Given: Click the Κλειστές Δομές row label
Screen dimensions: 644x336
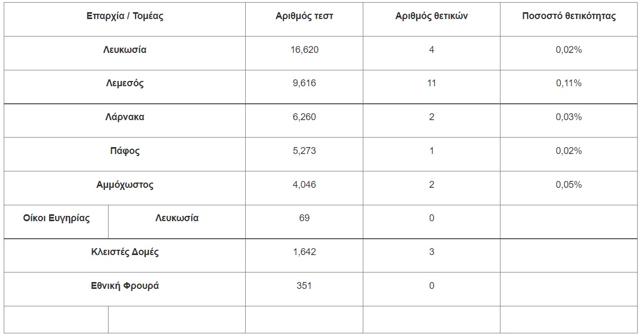Looking at the screenshot, I should pyautogui.click(x=124, y=252).
